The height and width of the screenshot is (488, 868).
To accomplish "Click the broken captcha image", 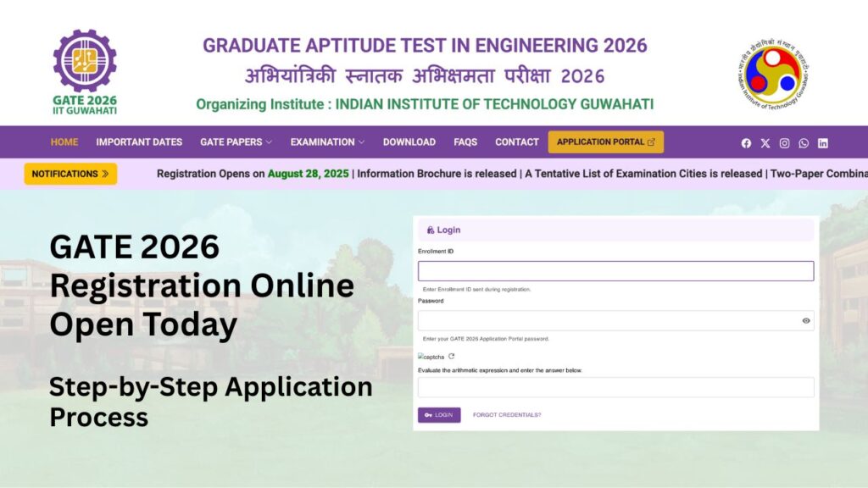I will (x=431, y=357).
